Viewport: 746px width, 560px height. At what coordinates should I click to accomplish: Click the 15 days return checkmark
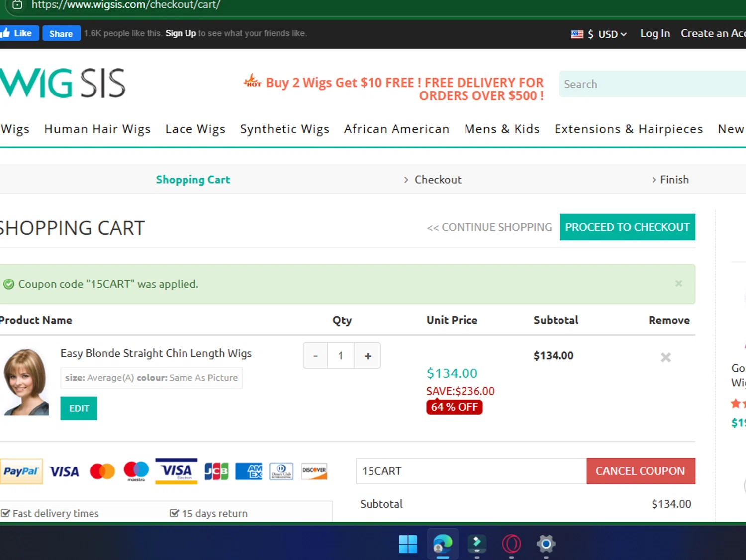click(x=174, y=513)
